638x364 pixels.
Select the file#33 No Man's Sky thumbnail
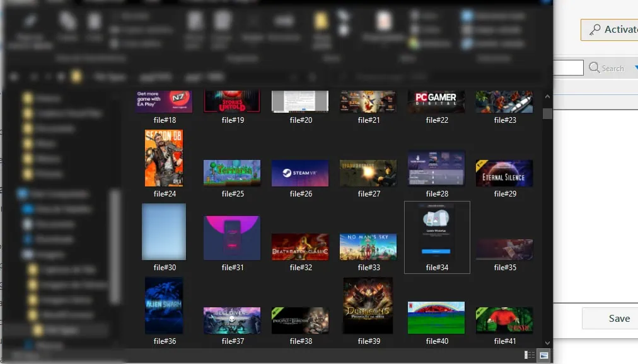(x=368, y=247)
